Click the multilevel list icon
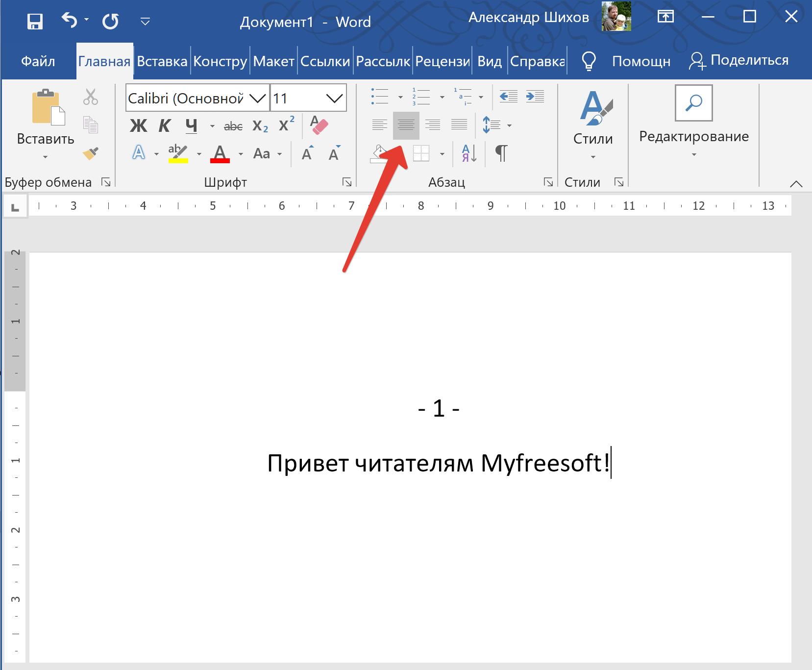 (463, 97)
